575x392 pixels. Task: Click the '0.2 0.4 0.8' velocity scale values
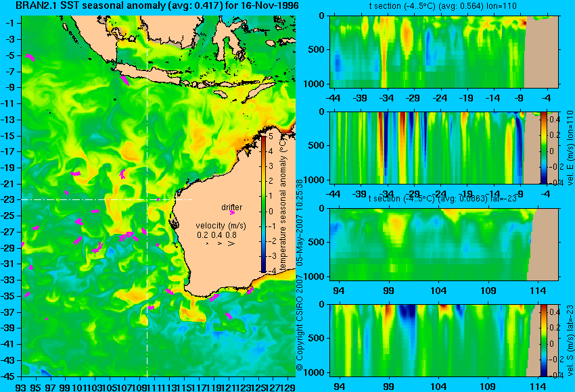click(216, 235)
